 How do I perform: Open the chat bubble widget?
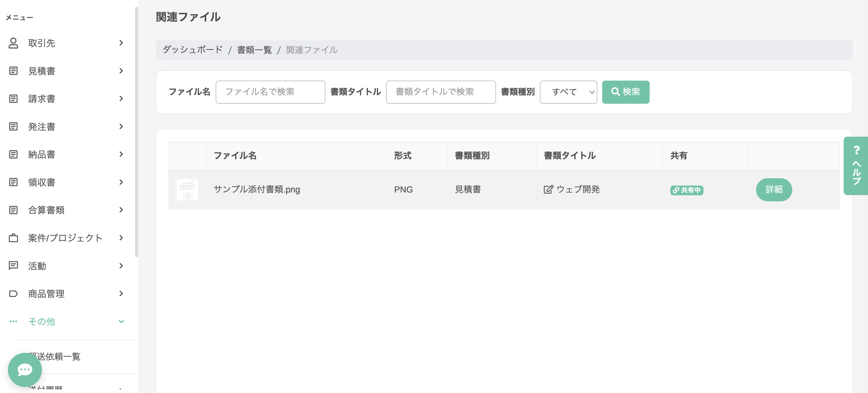tap(25, 370)
